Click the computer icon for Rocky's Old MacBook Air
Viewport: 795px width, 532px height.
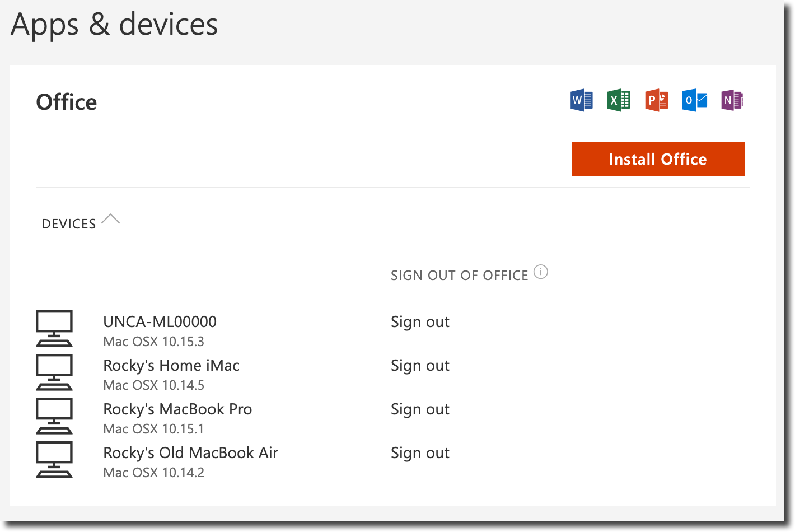(54, 460)
